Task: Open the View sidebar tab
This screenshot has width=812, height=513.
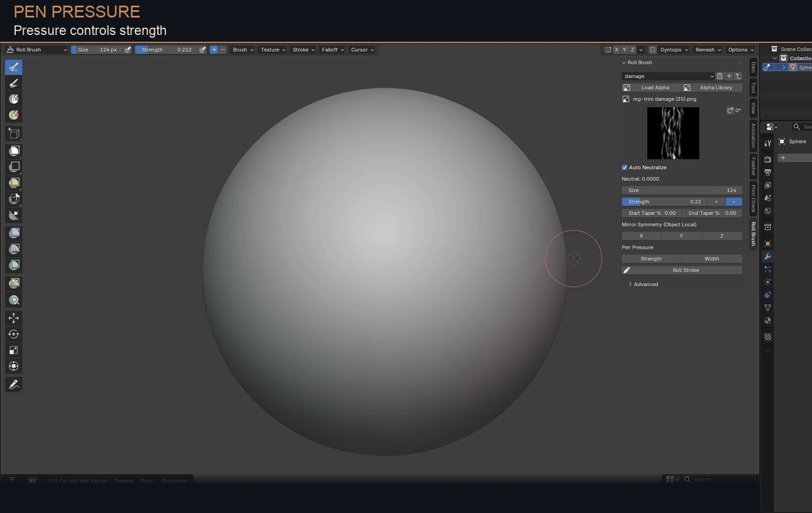Action: (753, 108)
